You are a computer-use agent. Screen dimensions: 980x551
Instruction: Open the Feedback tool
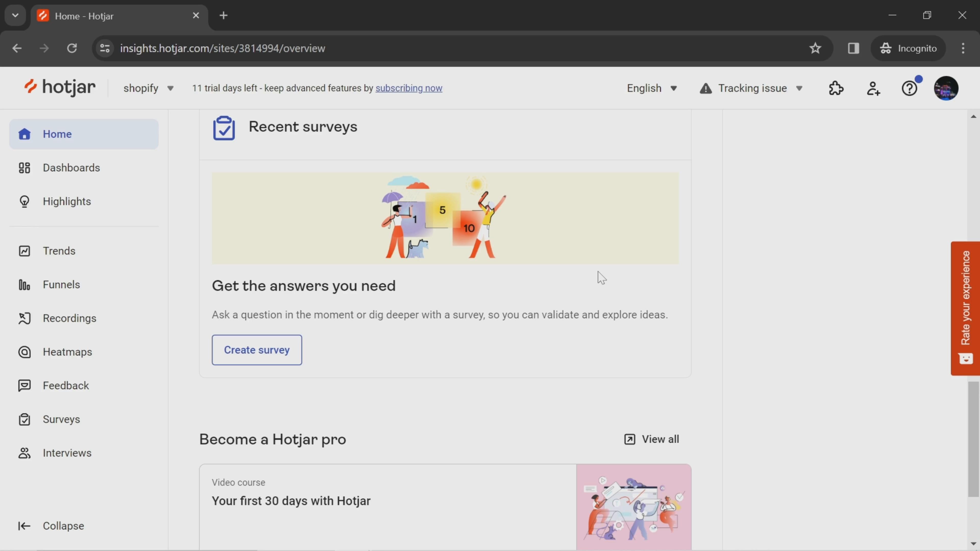click(x=66, y=385)
